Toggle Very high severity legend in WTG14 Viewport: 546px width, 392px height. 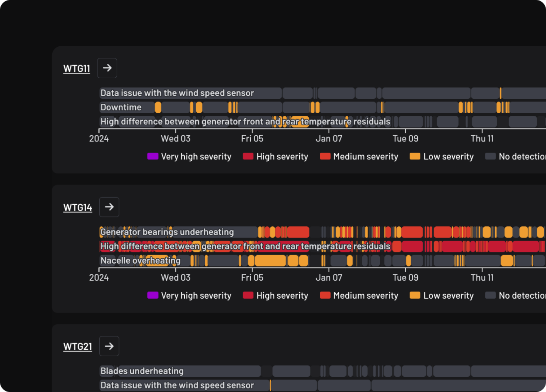coord(189,295)
